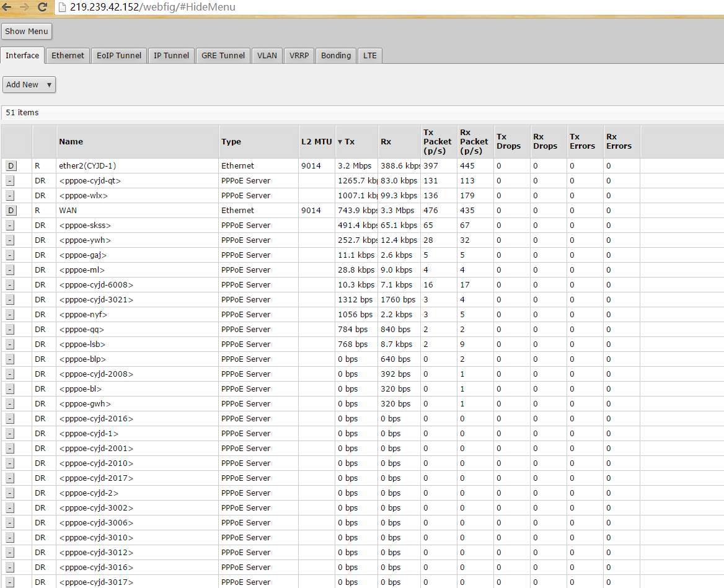Image resolution: width=724 pixels, height=588 pixels.
Task: Open the WAN interface entry
Action: point(68,211)
